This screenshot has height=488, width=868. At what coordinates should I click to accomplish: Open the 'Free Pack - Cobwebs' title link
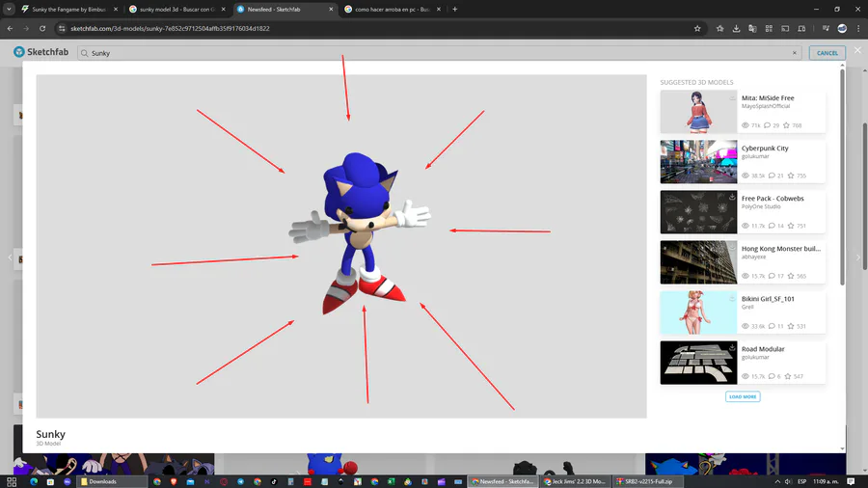[x=773, y=199]
